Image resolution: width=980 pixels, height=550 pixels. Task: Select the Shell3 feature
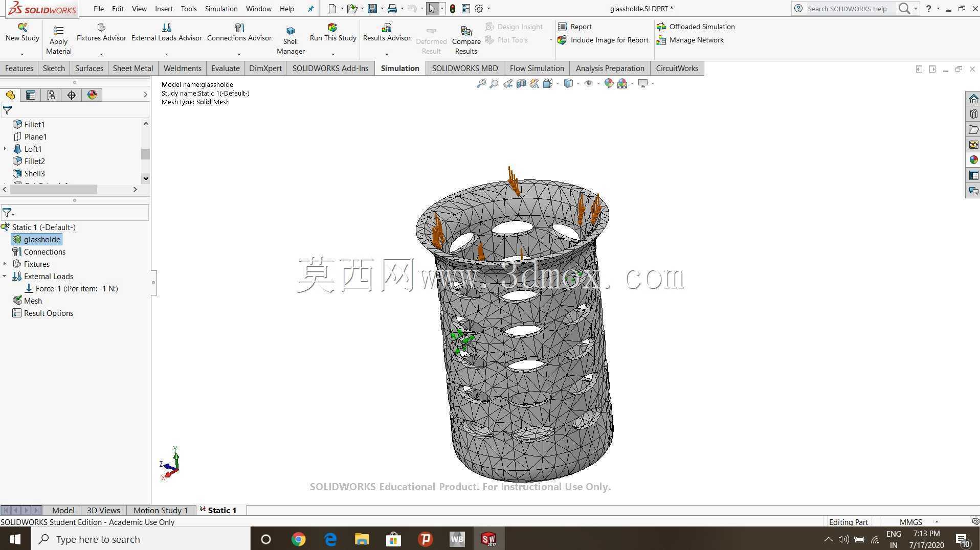(x=29, y=173)
